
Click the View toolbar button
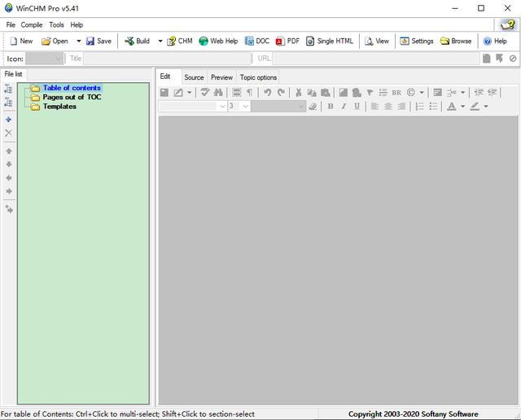pos(377,42)
